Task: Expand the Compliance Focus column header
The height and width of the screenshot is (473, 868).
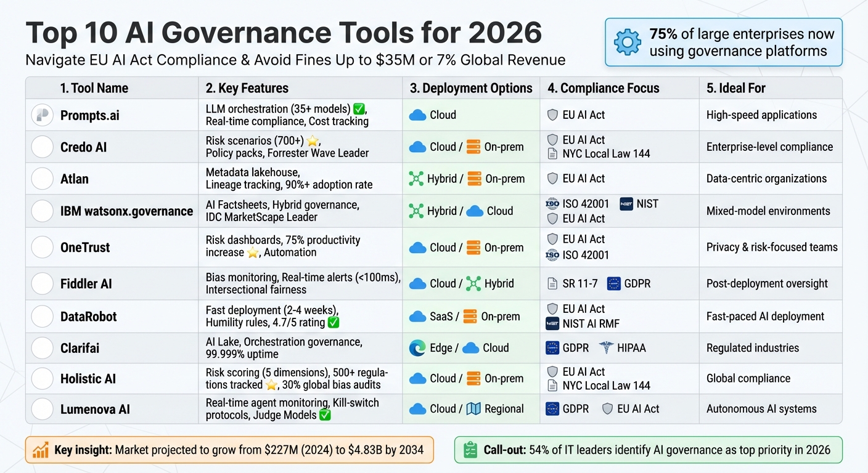Action: pyautogui.click(x=603, y=88)
